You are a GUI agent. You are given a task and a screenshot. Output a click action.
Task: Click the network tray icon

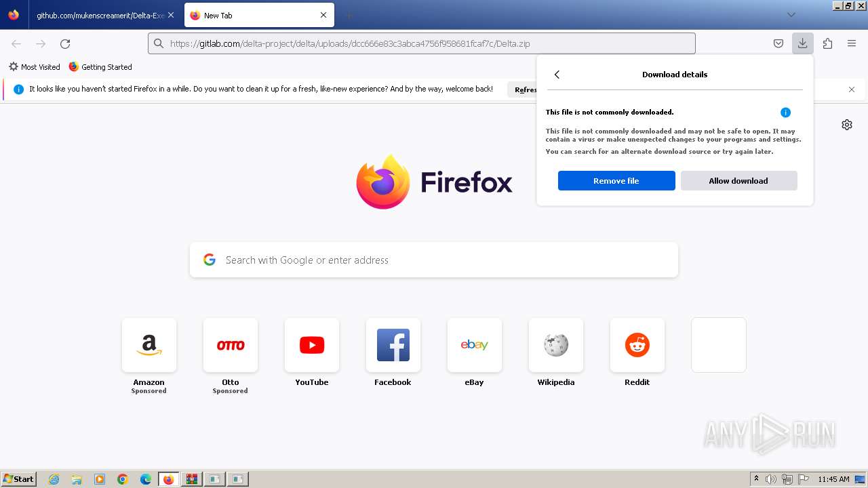pos(787,479)
